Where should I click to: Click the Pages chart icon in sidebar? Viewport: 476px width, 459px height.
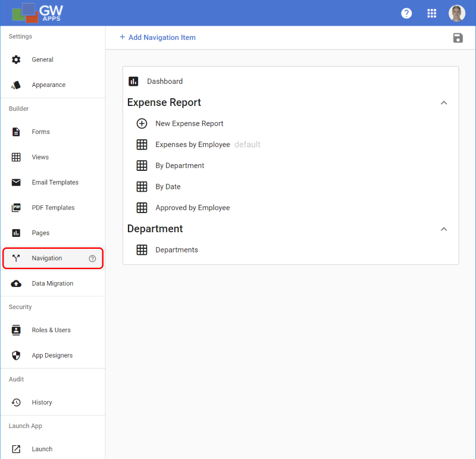[16, 233]
